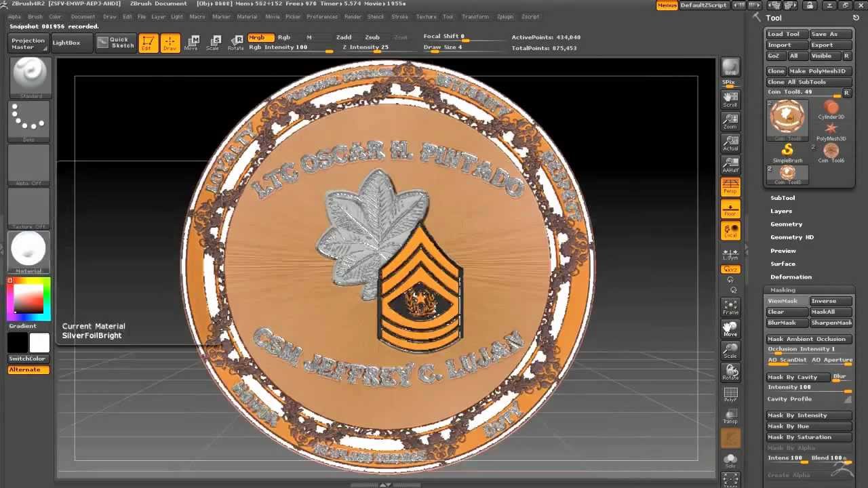Enable Rgb draw mode
The height and width of the screenshot is (488, 868).
(284, 37)
